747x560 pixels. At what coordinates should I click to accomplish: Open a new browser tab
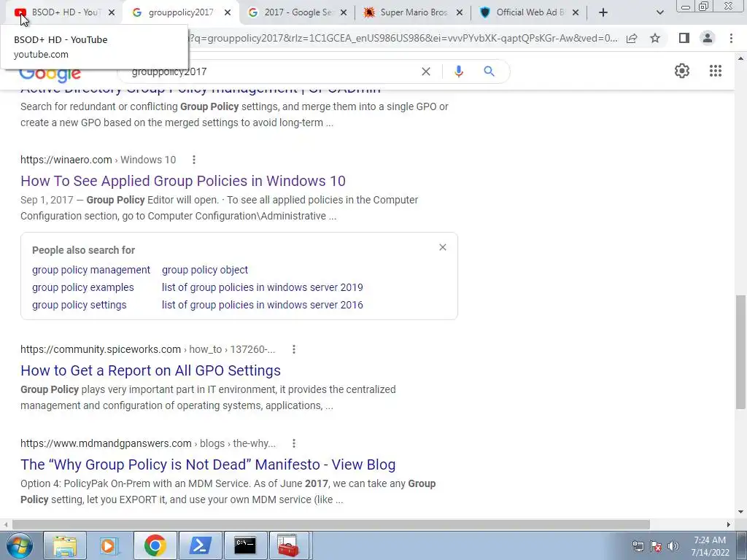603,13
